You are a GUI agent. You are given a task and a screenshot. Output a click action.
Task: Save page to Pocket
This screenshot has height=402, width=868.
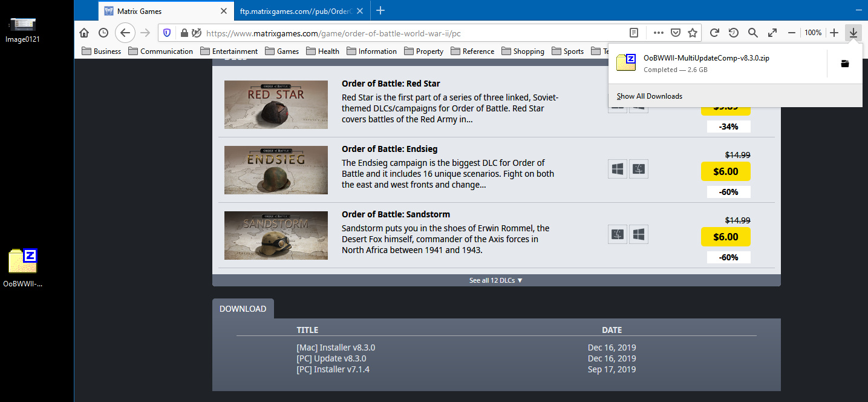pyautogui.click(x=676, y=33)
